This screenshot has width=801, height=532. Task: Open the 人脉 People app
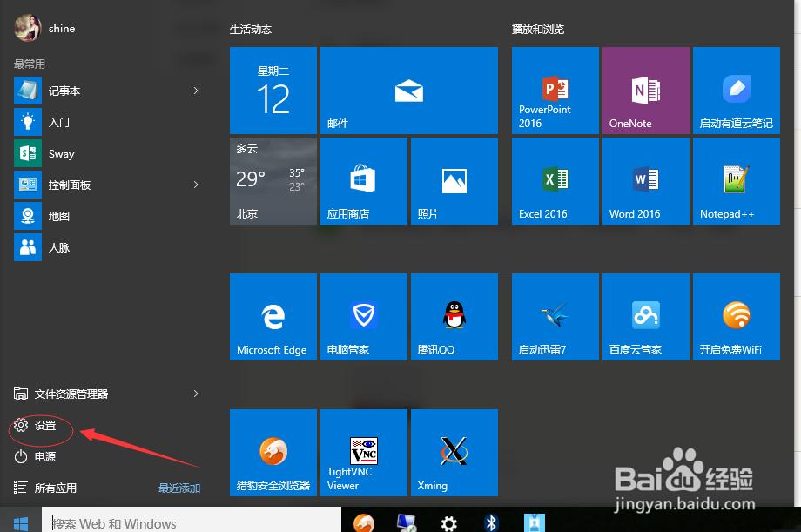pos(106,248)
